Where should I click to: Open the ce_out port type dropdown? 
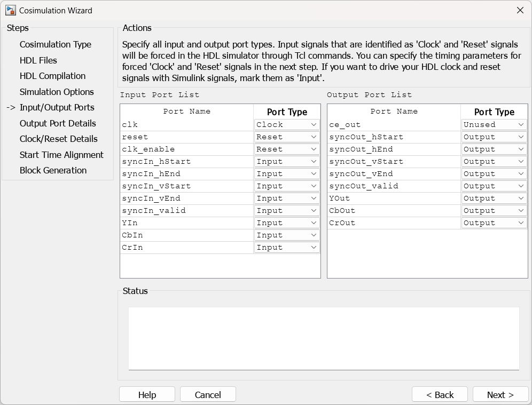tap(494, 124)
